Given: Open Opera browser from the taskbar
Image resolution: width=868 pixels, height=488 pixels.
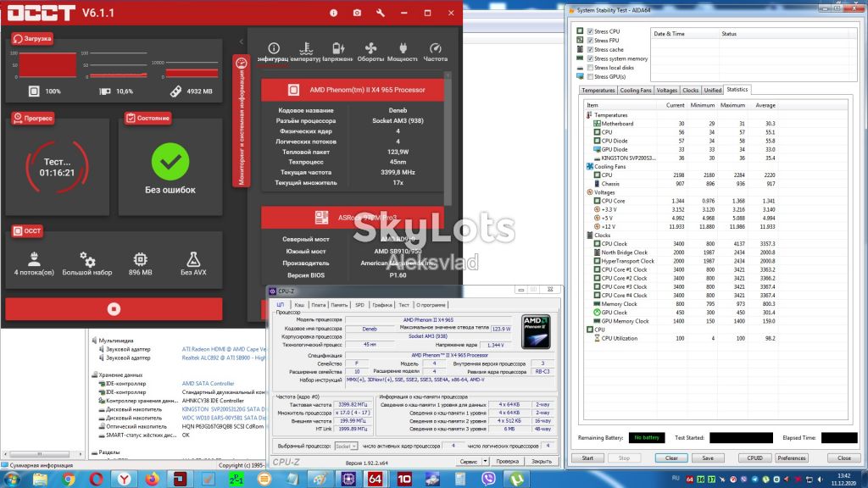Looking at the screenshot, I should [x=97, y=479].
